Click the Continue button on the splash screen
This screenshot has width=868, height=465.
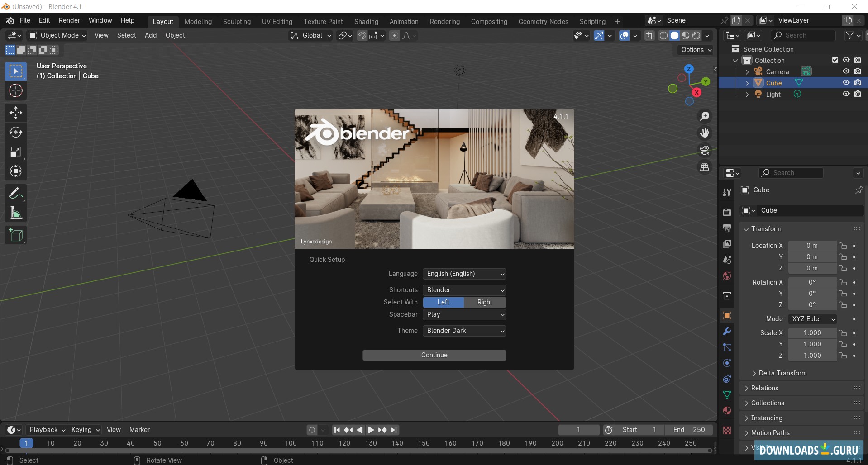[x=434, y=355]
